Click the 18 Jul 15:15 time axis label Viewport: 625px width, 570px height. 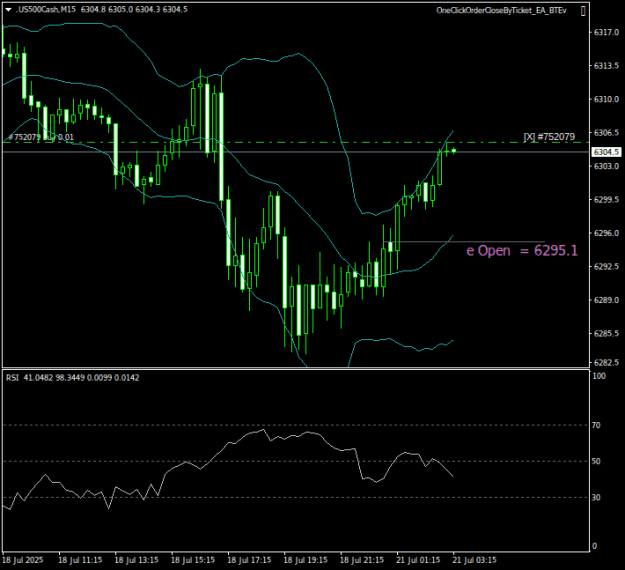(x=193, y=560)
